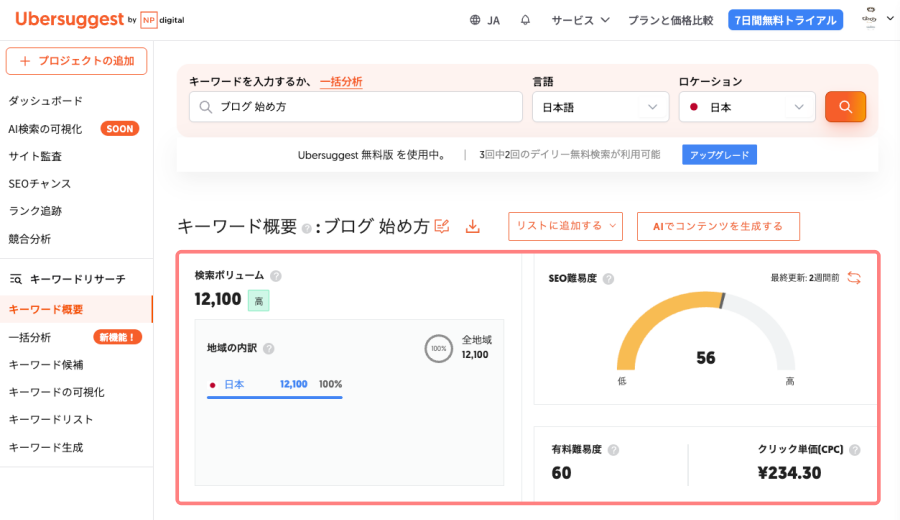This screenshot has width=900, height=520.
Task: Click the green 高 volume badge
Action: coord(259,301)
